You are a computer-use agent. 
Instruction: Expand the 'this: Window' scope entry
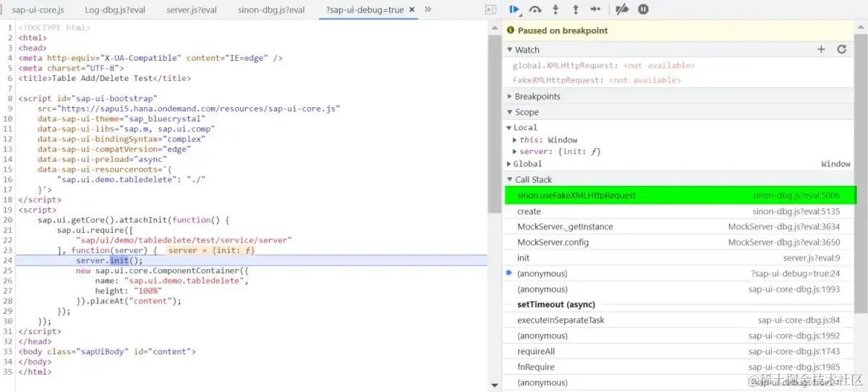(x=514, y=140)
